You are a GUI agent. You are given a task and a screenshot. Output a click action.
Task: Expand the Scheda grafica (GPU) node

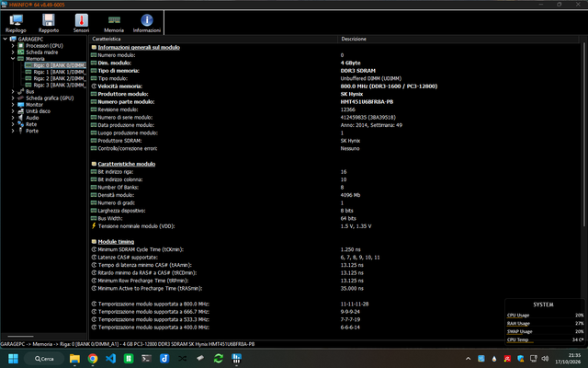tap(13, 98)
